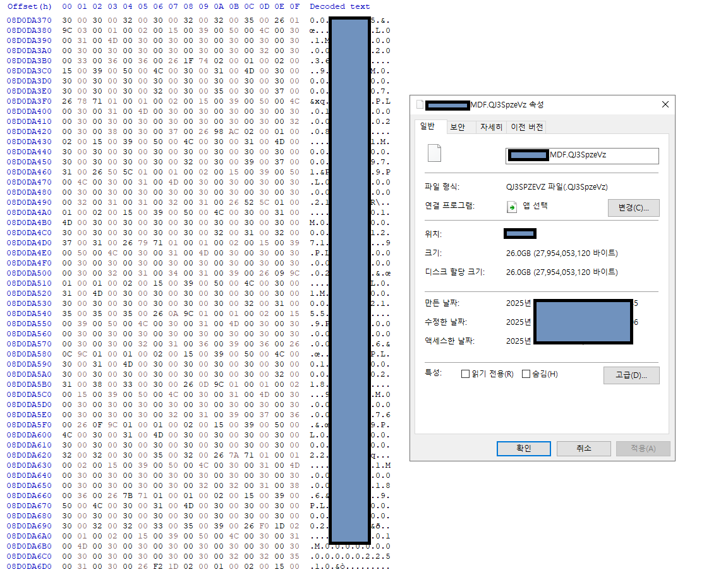
Task: Click the 연결 프로그램 label
Action: click(449, 205)
